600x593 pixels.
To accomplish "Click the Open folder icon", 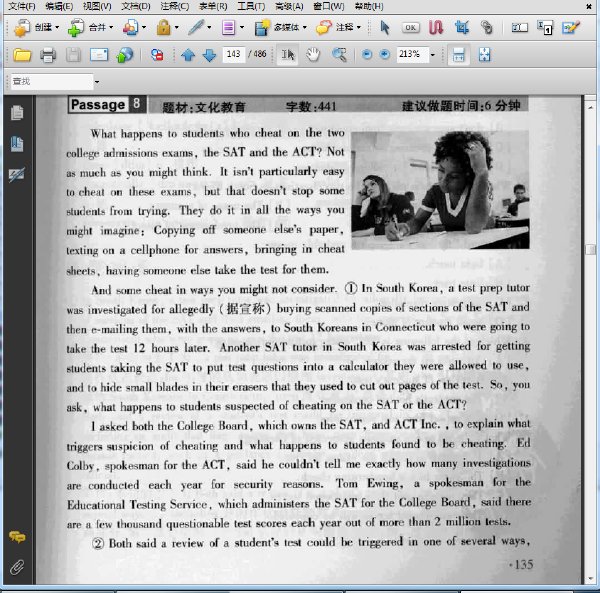I will [22, 55].
